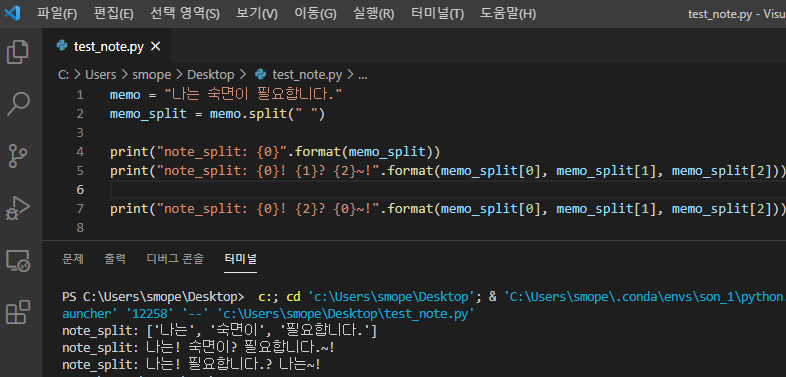Open the Run and Debug view
This screenshot has height=377, width=786.
[x=18, y=209]
